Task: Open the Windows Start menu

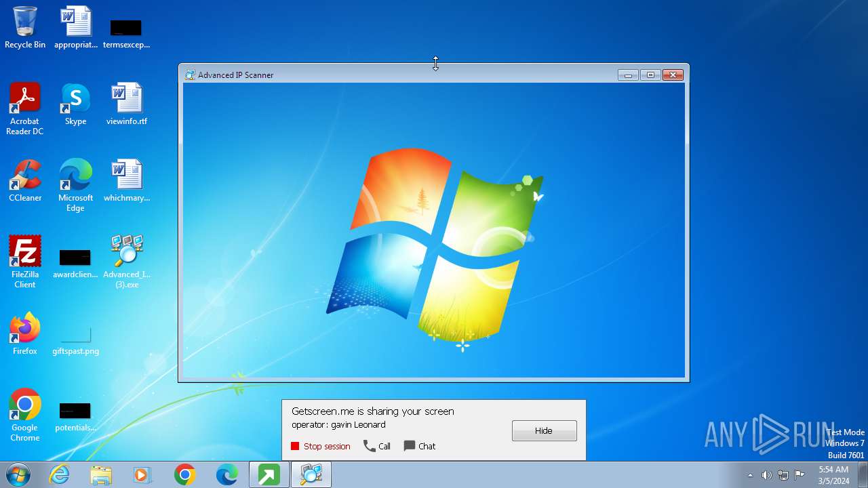Action: tap(18, 474)
